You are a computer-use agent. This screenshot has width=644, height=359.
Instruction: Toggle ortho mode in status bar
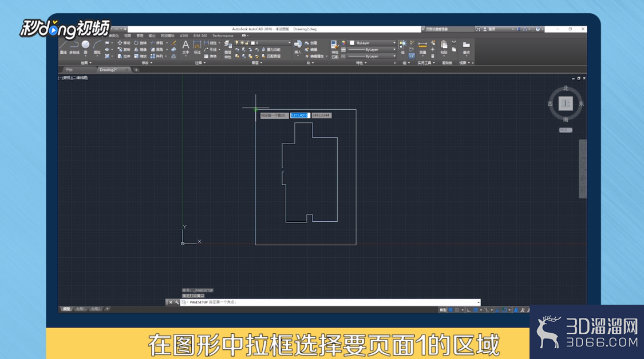coord(469,310)
